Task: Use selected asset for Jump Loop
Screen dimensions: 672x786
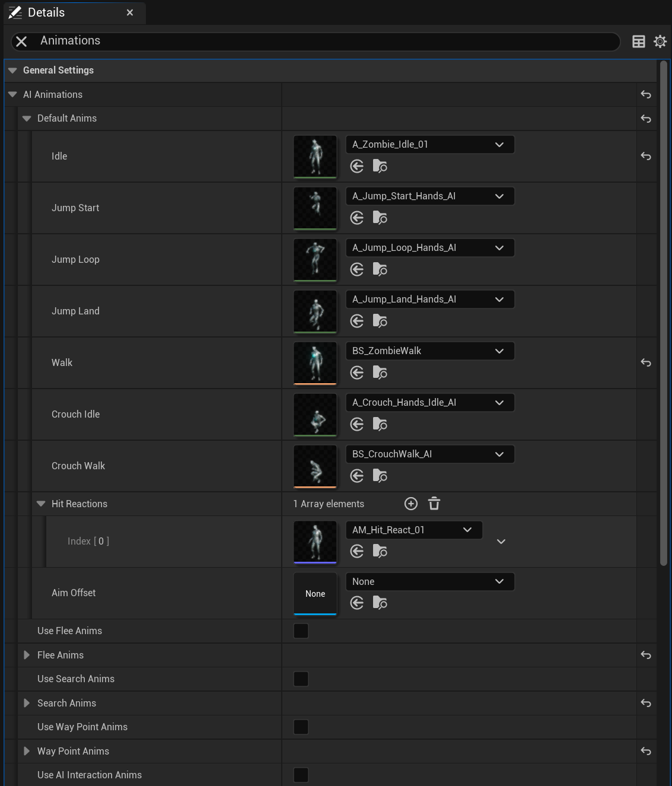Action: [x=357, y=269]
